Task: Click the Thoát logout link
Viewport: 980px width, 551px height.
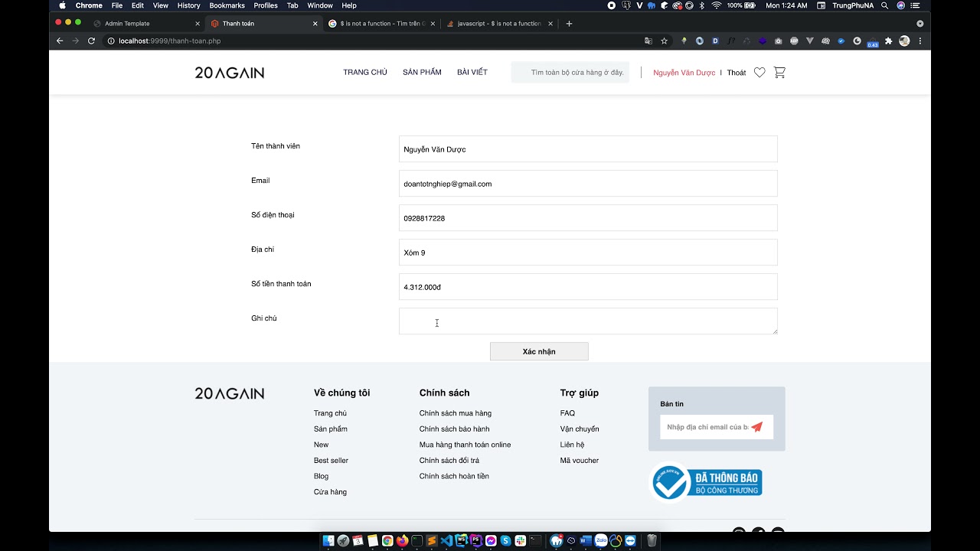Action: [737, 73]
